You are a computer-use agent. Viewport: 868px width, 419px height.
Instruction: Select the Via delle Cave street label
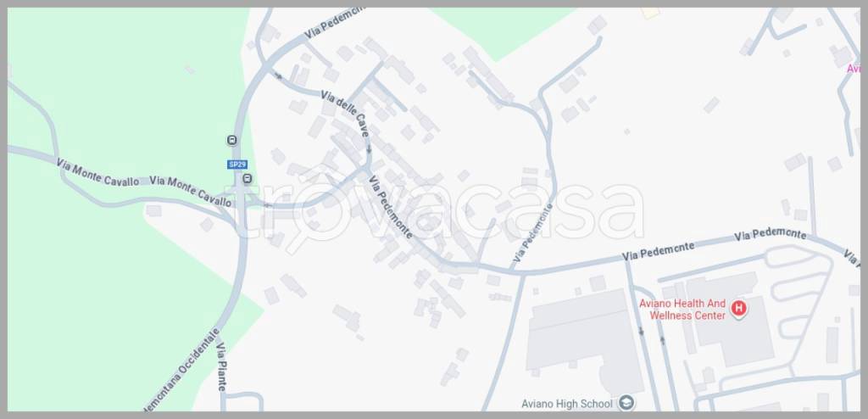click(344, 114)
